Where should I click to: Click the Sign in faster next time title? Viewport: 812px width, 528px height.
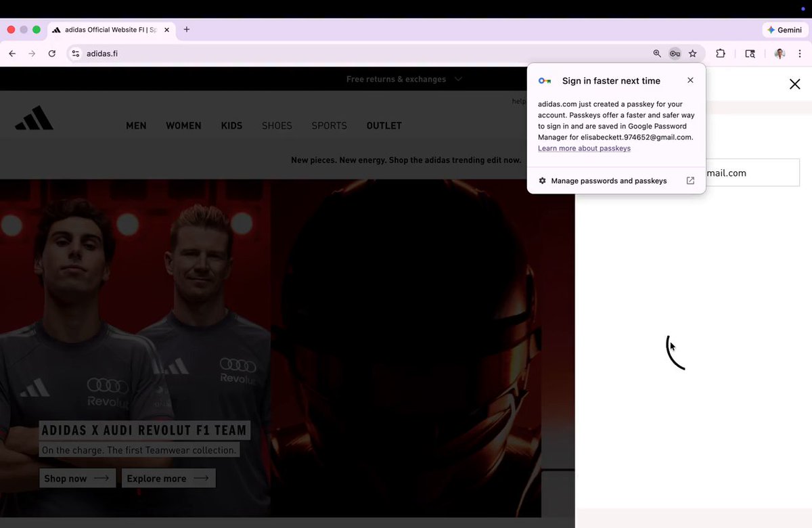click(x=611, y=81)
